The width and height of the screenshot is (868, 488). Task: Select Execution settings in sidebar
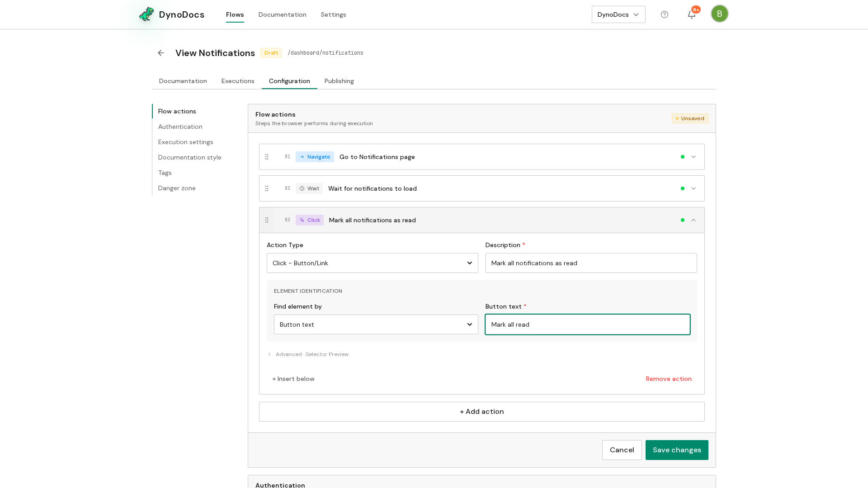click(185, 142)
